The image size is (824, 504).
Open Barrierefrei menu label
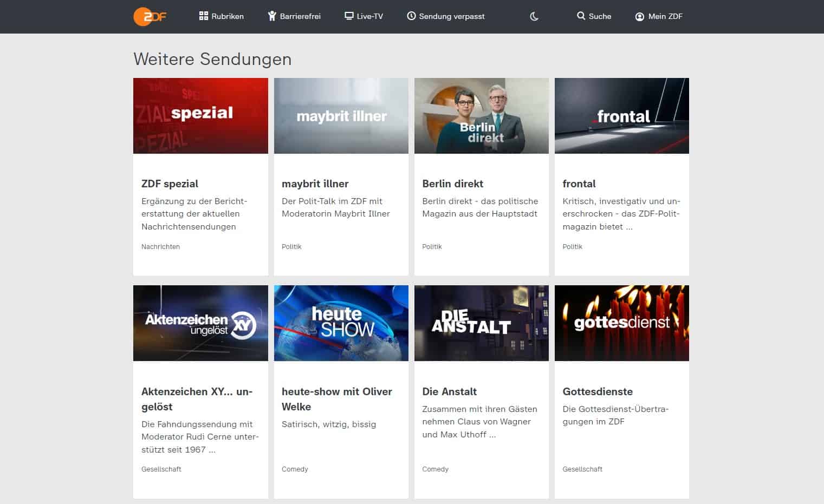click(x=300, y=16)
